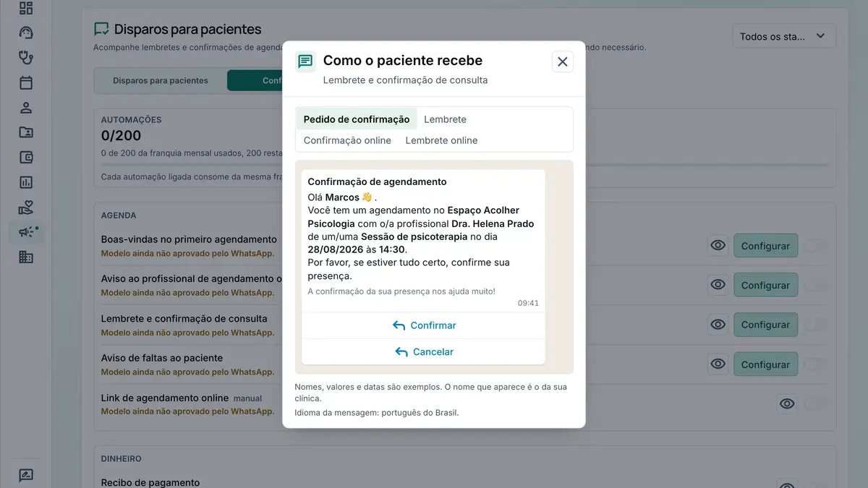Switch to the 'Lembrete' tab
The height and width of the screenshot is (488, 868).
pyautogui.click(x=445, y=119)
